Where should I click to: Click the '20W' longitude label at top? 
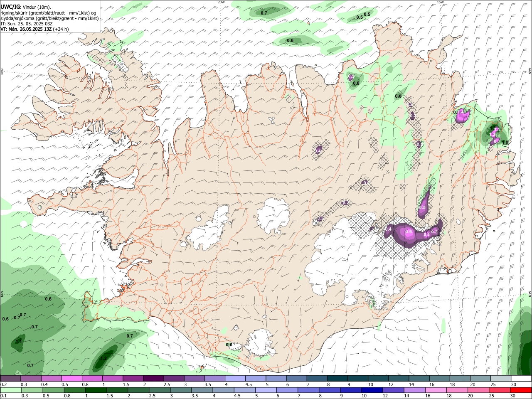click(221, 2)
